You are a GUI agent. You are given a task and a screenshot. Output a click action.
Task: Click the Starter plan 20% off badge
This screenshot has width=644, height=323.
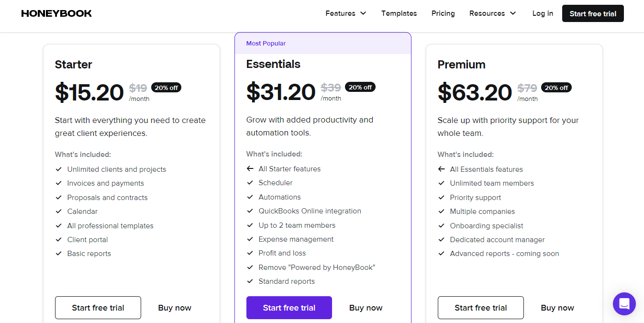(166, 88)
